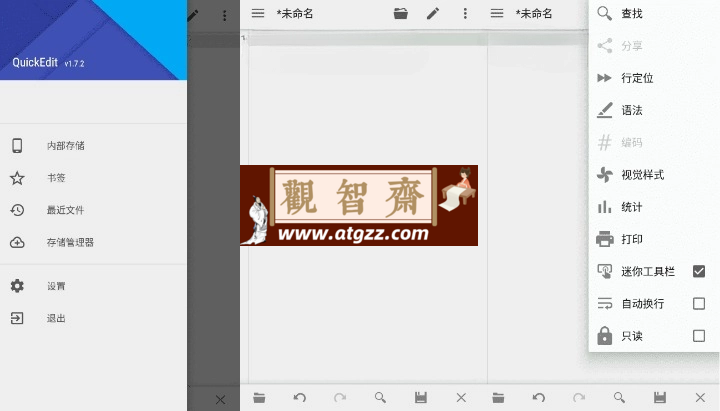The width and height of the screenshot is (720, 411).
Task: Click undo in the right bottom toolbar
Action: (x=539, y=397)
